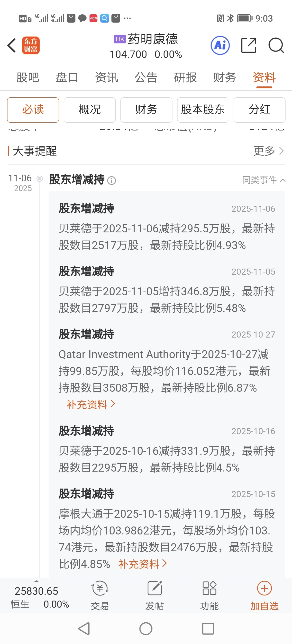
Task: Select the 股本股东 sub-tab button
Action: click(203, 110)
